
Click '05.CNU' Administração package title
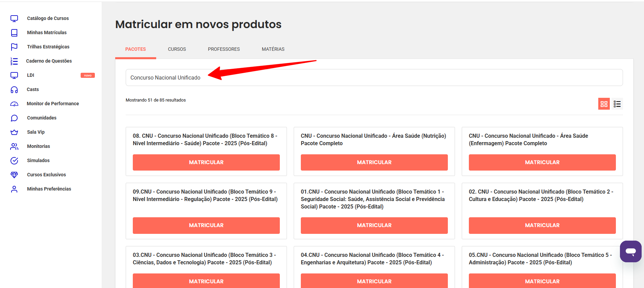tap(540, 259)
